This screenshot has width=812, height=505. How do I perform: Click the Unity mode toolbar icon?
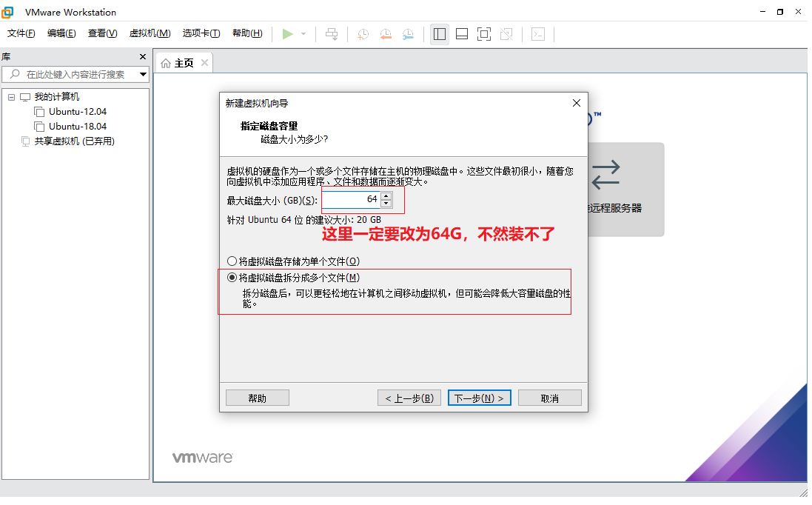[x=506, y=34]
